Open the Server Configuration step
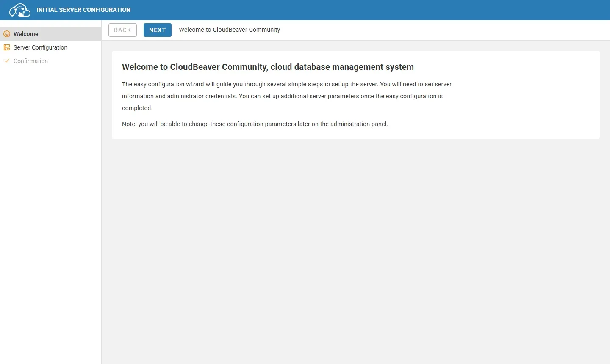610x364 pixels. [x=50, y=47]
